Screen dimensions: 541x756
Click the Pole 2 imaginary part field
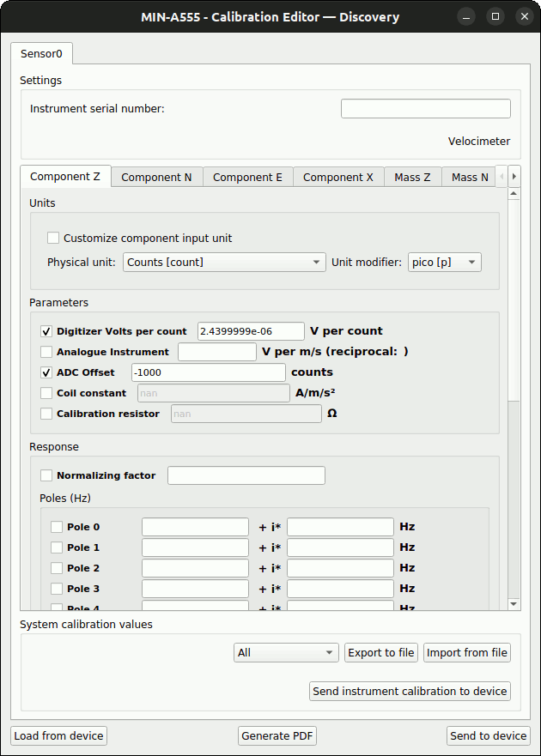(341, 568)
